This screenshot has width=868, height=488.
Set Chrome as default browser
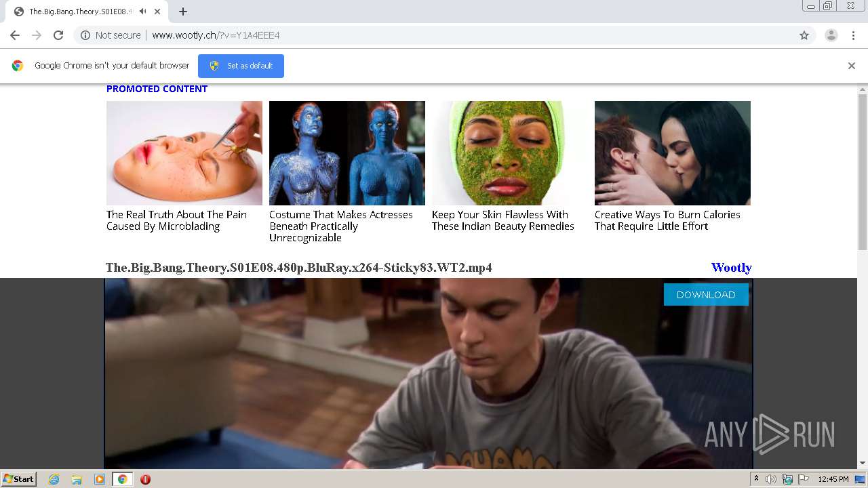click(x=241, y=66)
